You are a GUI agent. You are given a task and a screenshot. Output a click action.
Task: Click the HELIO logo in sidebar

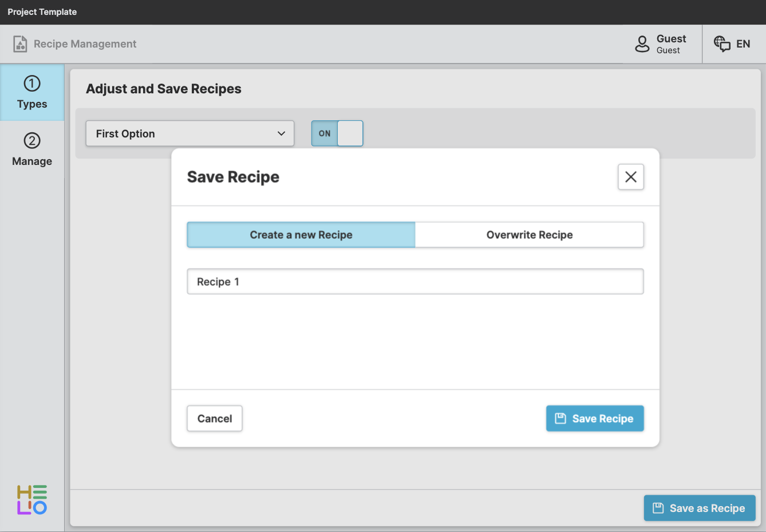pos(32,500)
